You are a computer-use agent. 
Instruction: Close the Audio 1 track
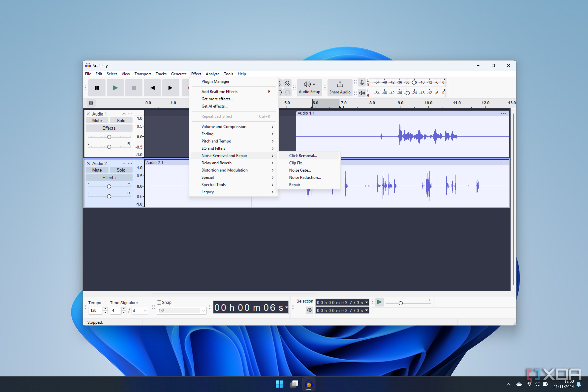[x=88, y=114]
